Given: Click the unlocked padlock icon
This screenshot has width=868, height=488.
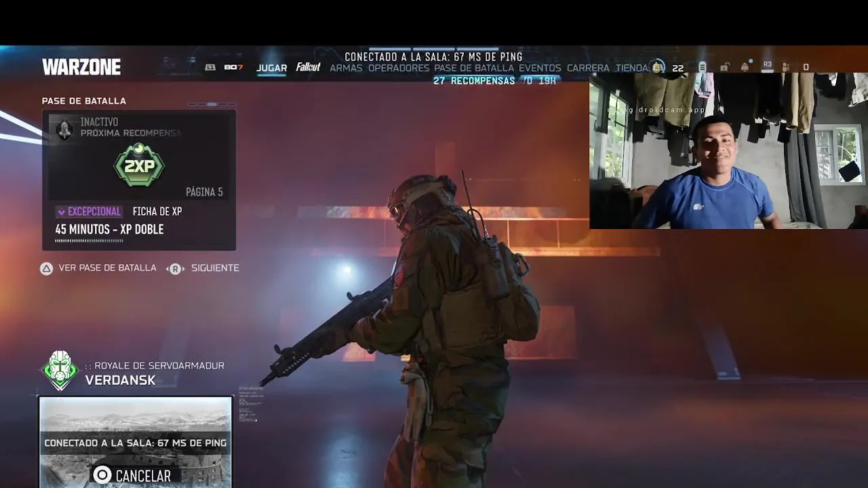Looking at the screenshot, I should tap(724, 67).
